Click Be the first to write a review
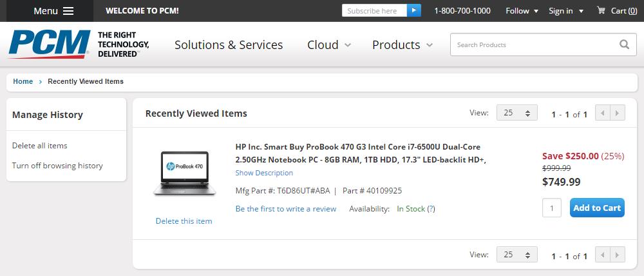 pyautogui.click(x=286, y=209)
